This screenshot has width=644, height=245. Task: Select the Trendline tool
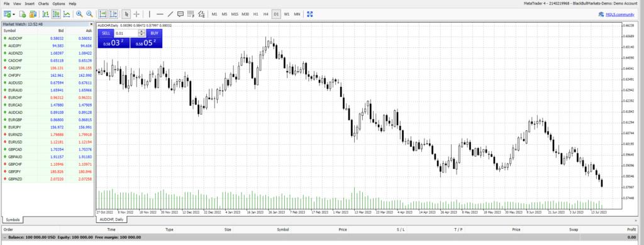coord(170,14)
